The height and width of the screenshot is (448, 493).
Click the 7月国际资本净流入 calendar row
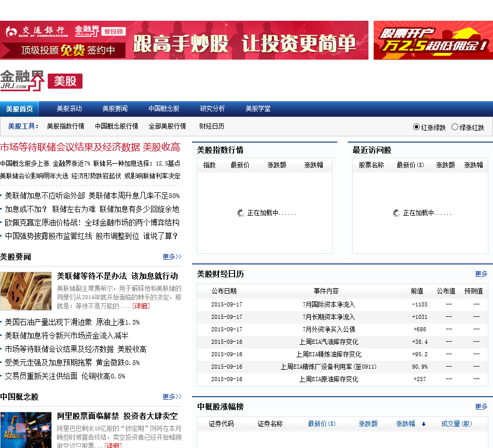pyautogui.click(x=342, y=304)
